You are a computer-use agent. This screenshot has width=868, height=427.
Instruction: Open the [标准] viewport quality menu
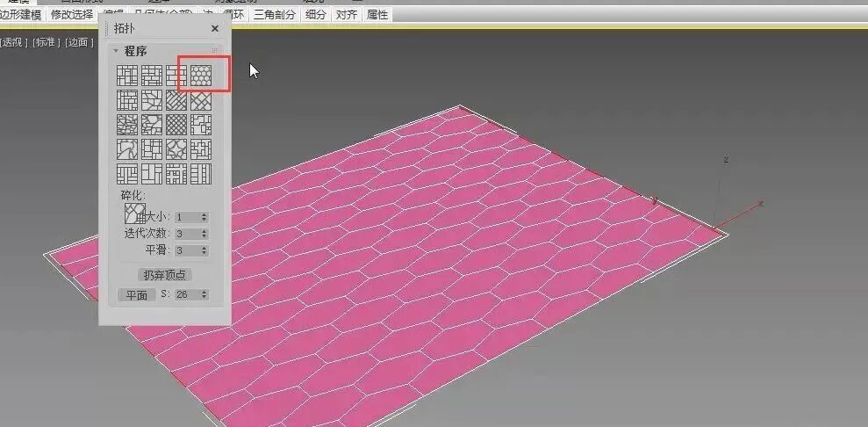[x=47, y=43]
